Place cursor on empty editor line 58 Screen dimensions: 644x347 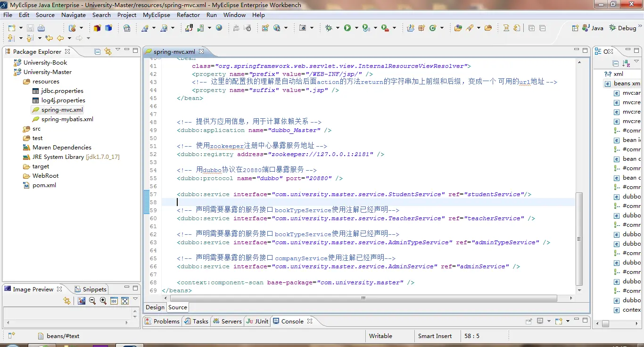(368, 202)
